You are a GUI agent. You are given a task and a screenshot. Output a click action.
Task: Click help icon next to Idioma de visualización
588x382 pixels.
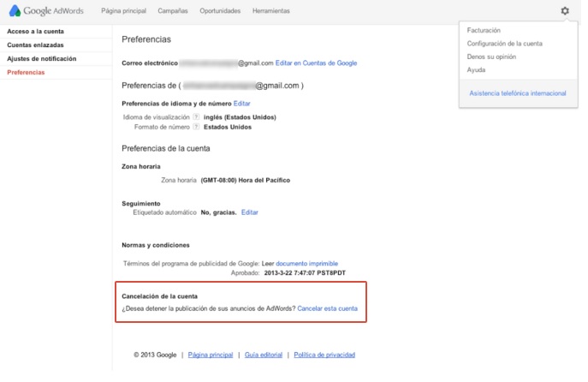point(196,117)
